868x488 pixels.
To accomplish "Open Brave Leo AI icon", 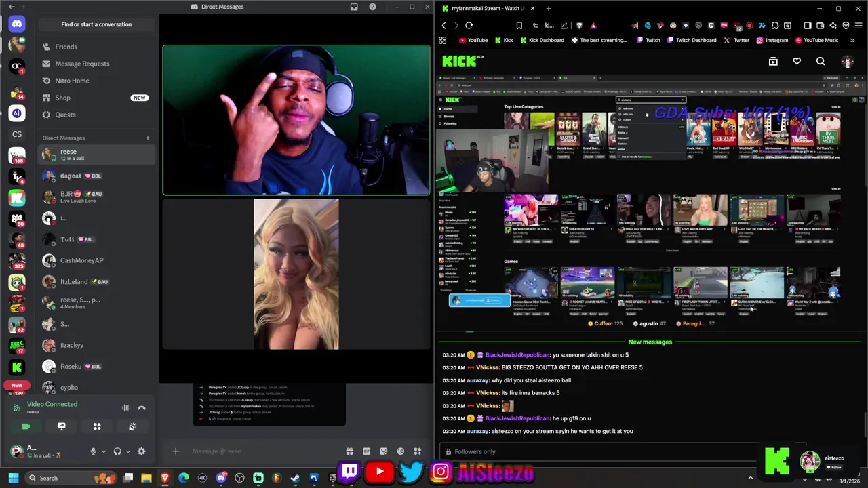I will tap(833, 26).
